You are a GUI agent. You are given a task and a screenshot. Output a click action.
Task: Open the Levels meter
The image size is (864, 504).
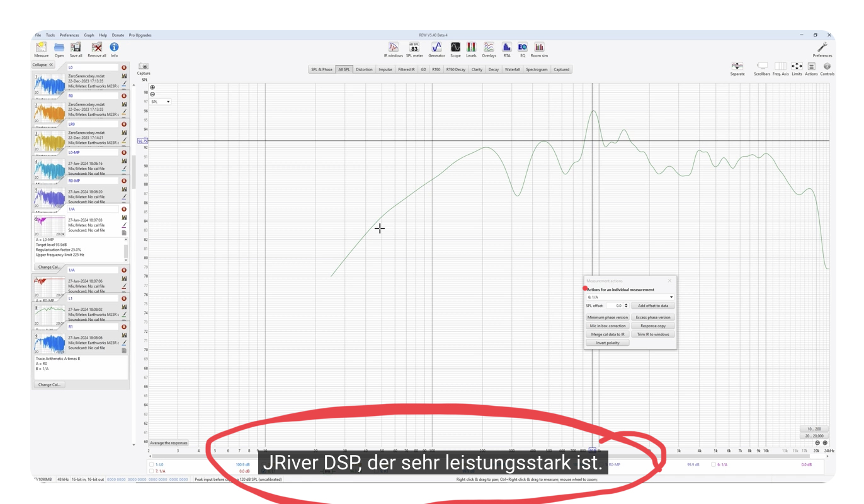pyautogui.click(x=471, y=47)
